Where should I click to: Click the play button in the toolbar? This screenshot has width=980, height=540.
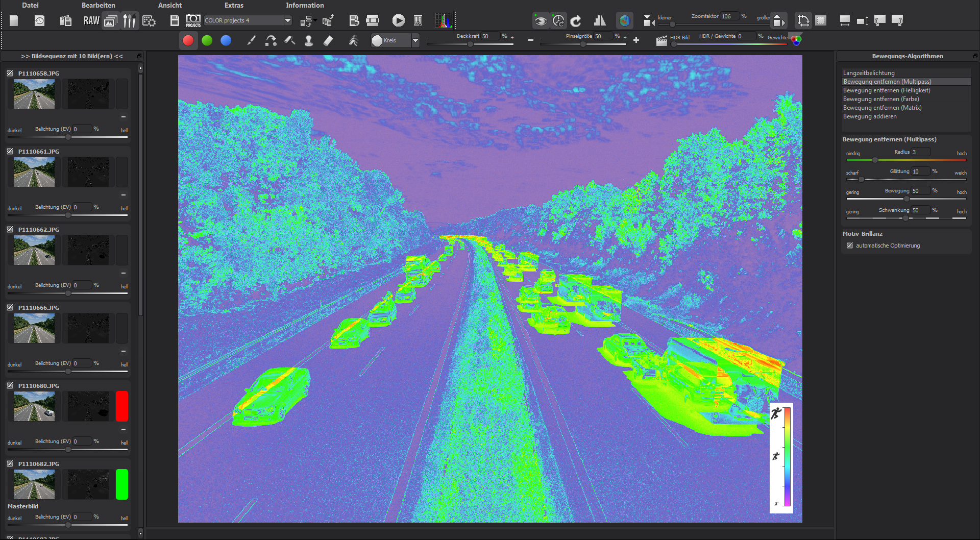(x=398, y=20)
